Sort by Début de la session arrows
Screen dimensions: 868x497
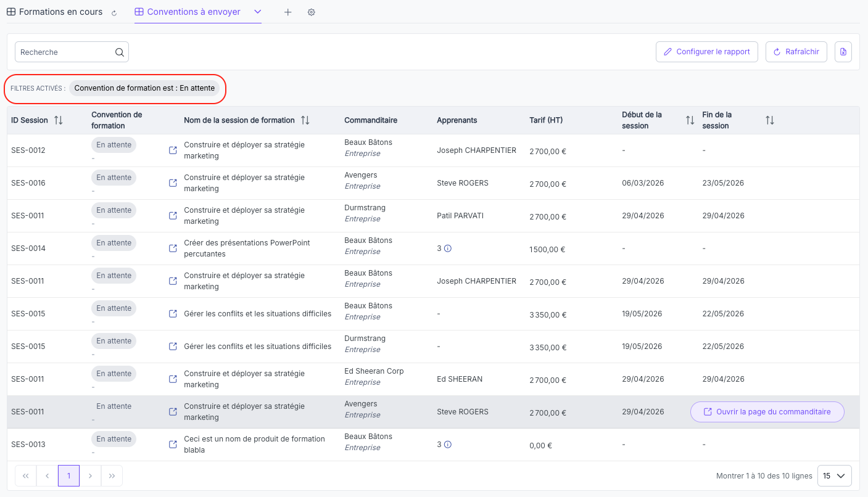tap(690, 120)
